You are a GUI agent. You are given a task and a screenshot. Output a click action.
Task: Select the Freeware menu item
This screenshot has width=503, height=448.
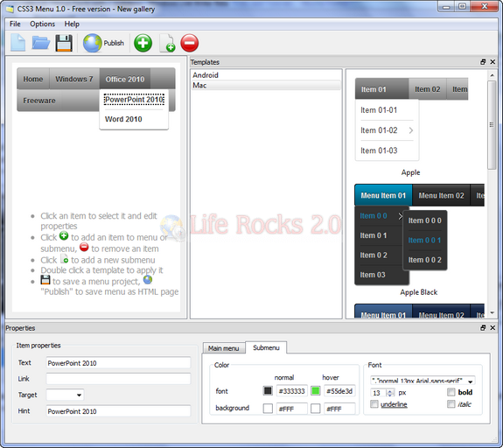(x=39, y=101)
